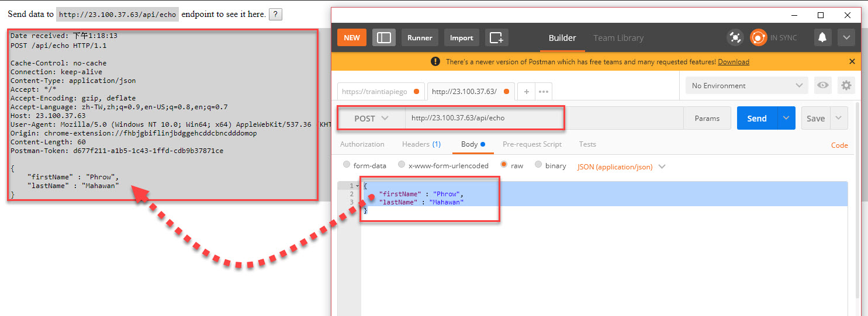
Task: Open the Authorization tab
Action: pos(362,144)
